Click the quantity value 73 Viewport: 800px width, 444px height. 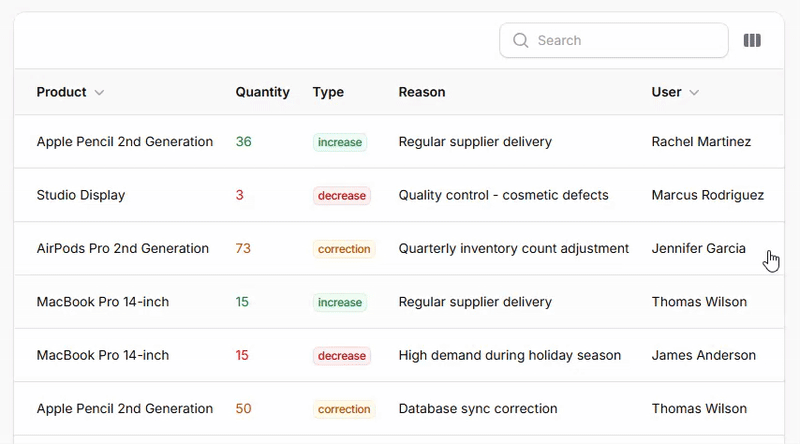243,248
